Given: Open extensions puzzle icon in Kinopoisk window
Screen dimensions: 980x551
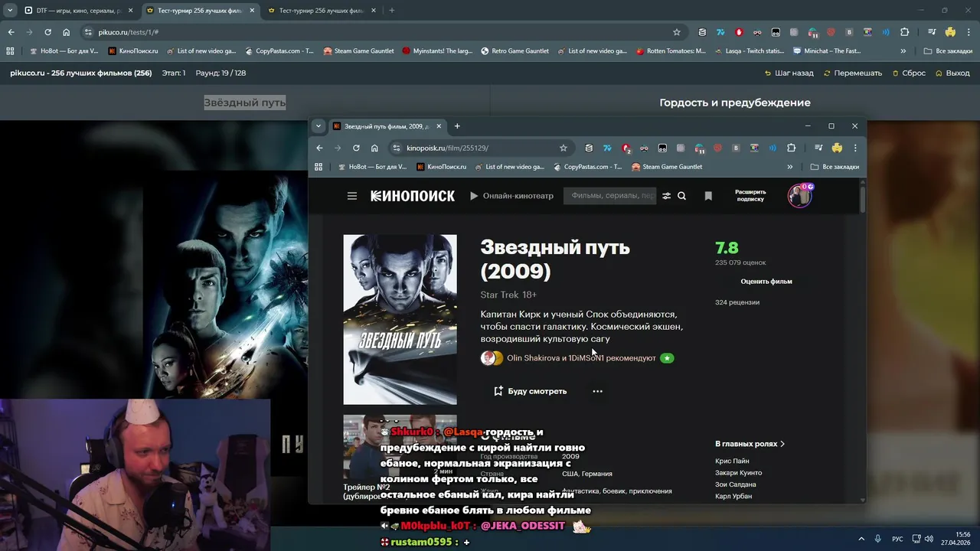Looking at the screenshot, I should 791,148.
